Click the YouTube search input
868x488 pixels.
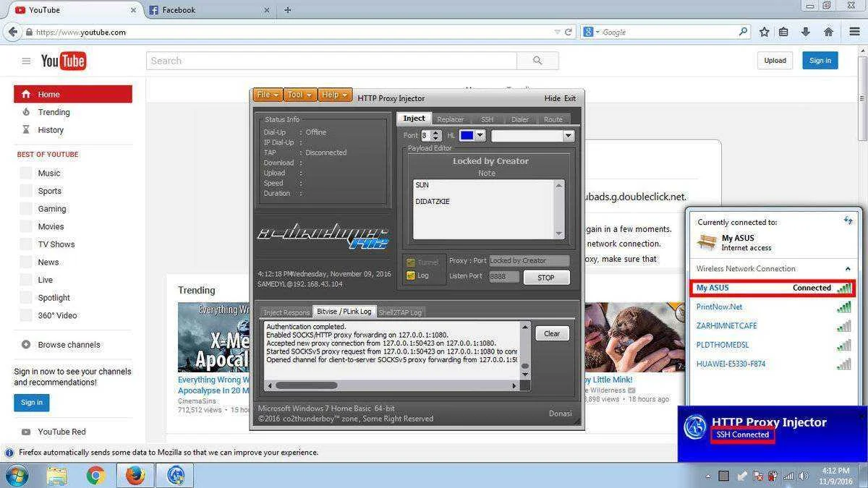[x=332, y=61]
